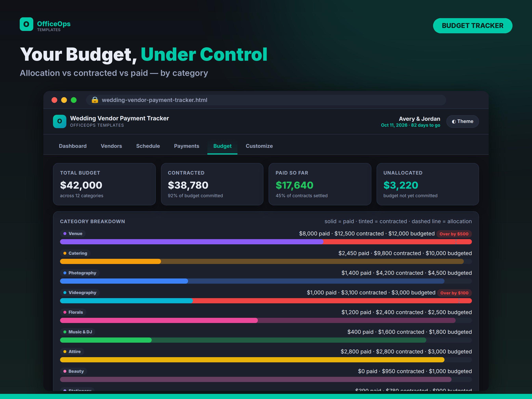
Task: Click the wedding-vendor-payment-tracker.html address field
Action: (x=266, y=100)
